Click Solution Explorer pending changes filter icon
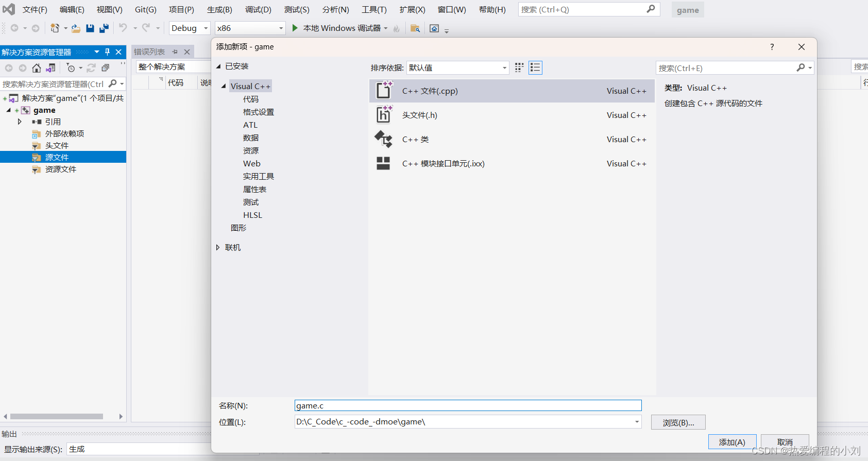 (x=71, y=68)
